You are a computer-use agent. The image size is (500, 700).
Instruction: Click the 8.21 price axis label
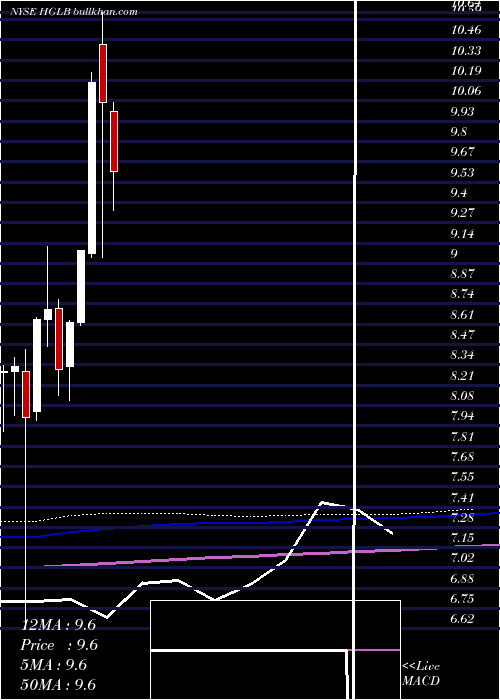point(463,375)
